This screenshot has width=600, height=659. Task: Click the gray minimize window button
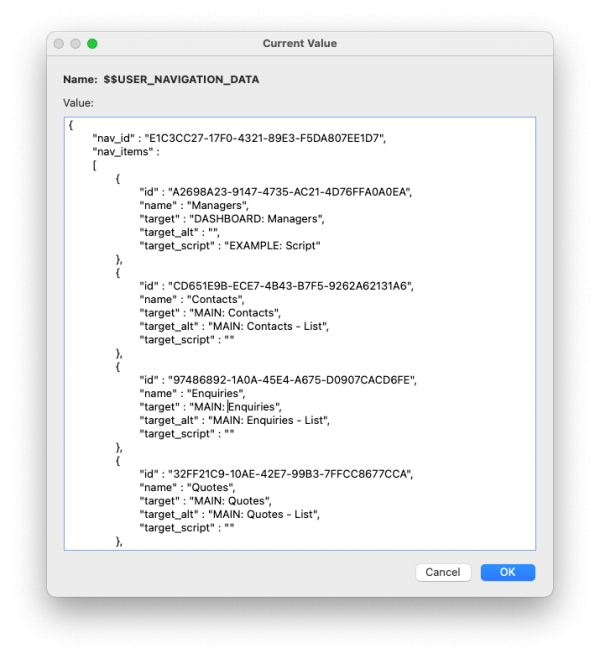76,44
